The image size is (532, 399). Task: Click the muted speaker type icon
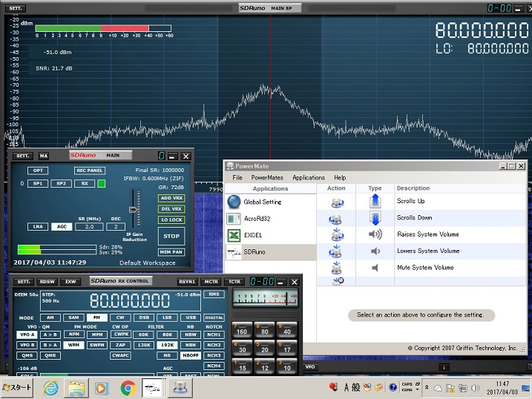(x=375, y=268)
